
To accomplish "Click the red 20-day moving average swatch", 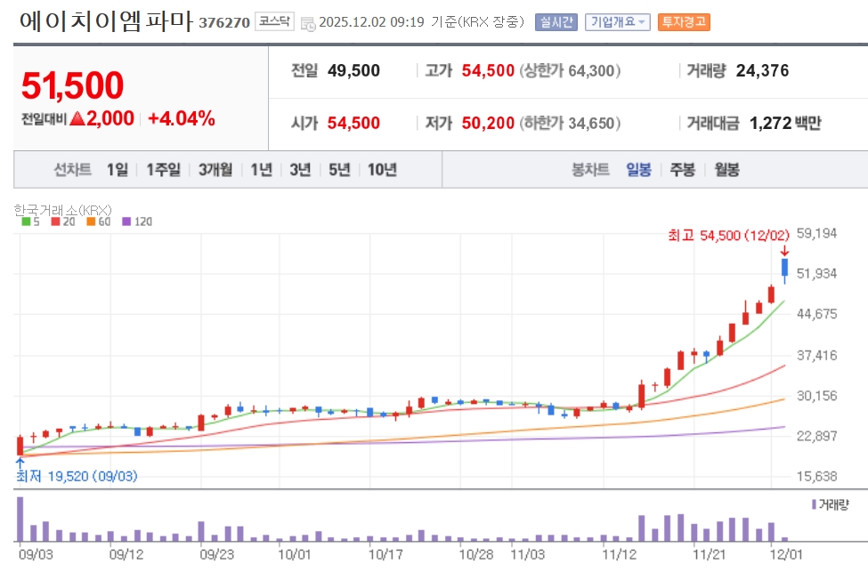I will pos(55,222).
